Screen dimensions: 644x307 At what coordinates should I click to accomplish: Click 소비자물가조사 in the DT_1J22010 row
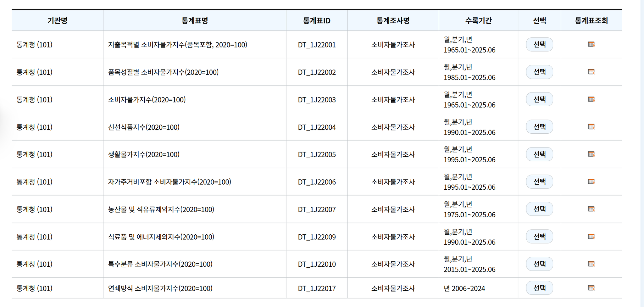pyautogui.click(x=393, y=264)
